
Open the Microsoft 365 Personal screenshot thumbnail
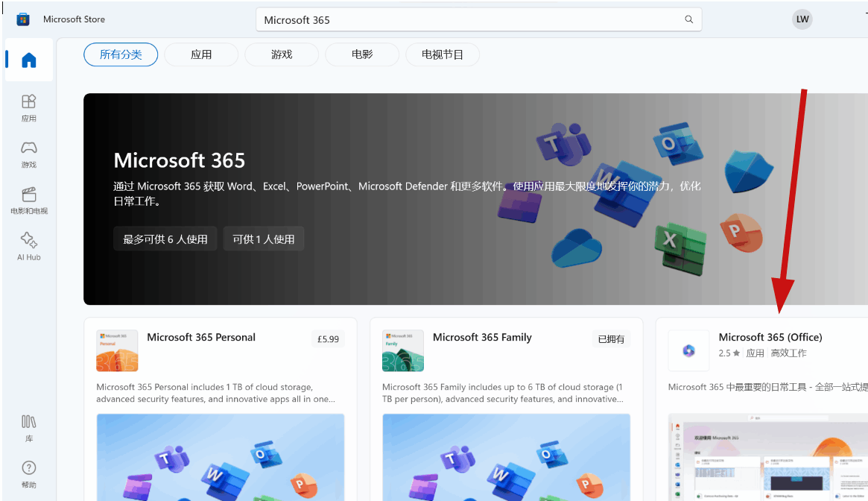tap(221, 457)
